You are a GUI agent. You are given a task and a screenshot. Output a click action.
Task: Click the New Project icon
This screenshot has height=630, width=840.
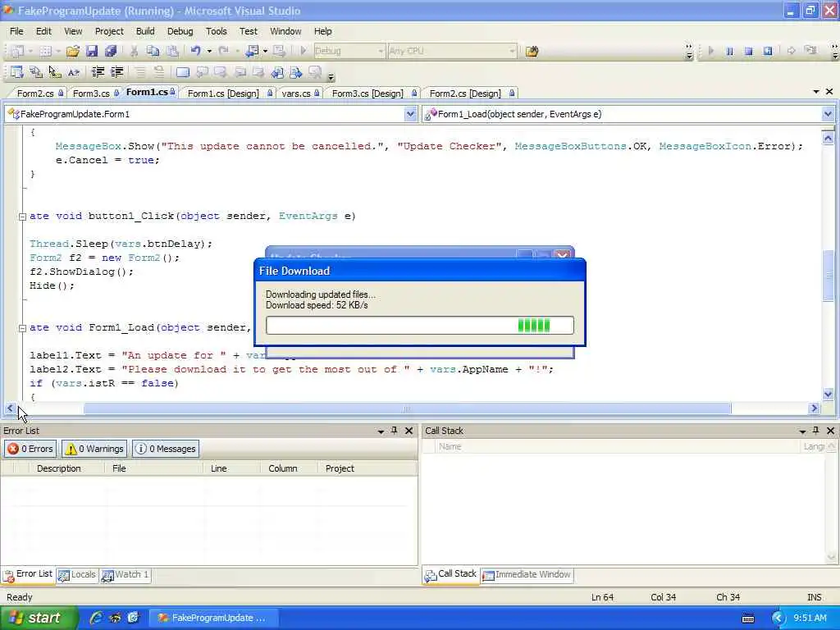pos(17,51)
